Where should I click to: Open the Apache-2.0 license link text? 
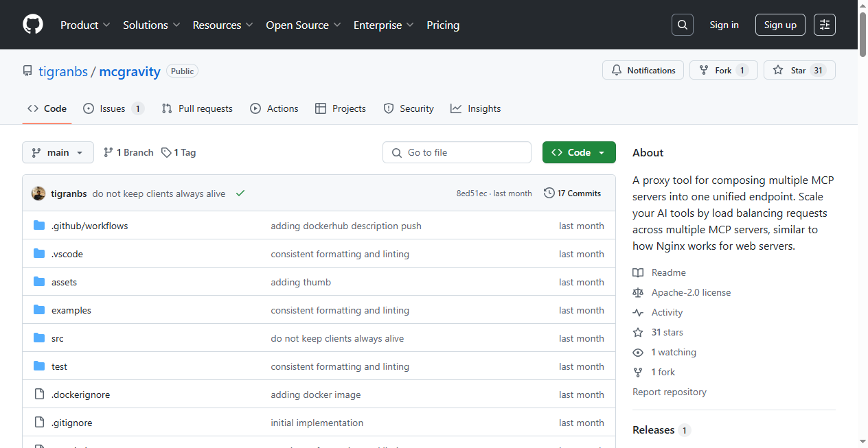click(691, 292)
